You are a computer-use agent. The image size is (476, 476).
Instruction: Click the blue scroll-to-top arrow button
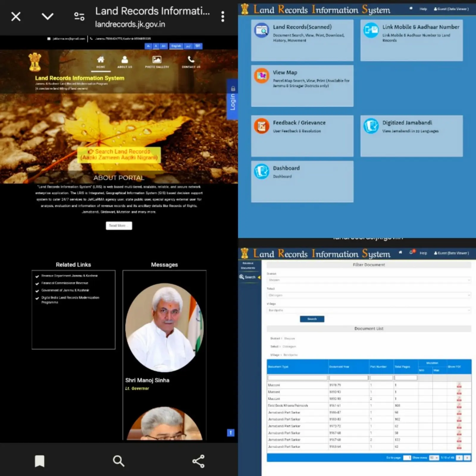coord(231,433)
